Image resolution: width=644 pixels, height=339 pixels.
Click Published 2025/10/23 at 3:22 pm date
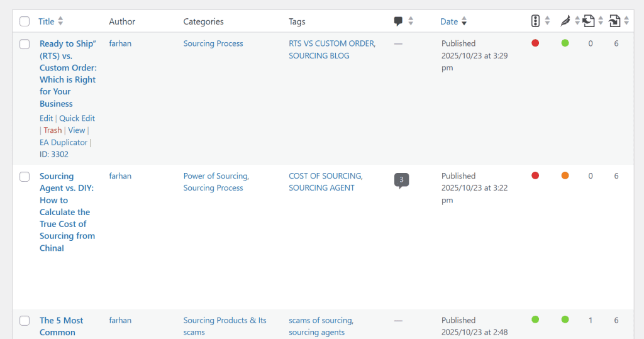tap(474, 188)
